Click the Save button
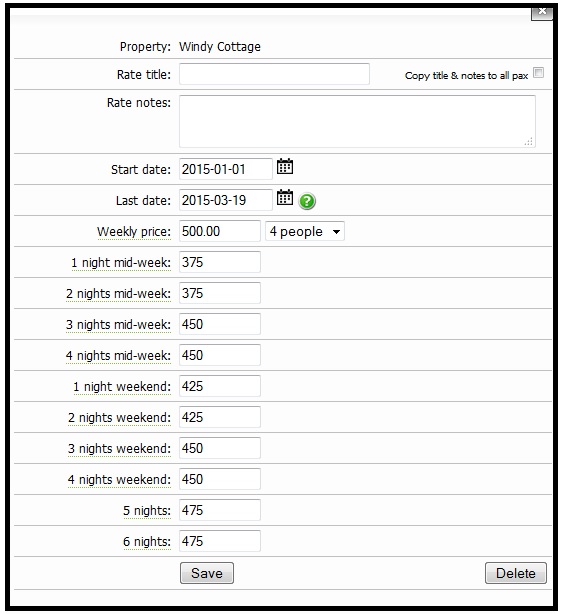Viewport: 563px width, 614px height. click(207, 573)
